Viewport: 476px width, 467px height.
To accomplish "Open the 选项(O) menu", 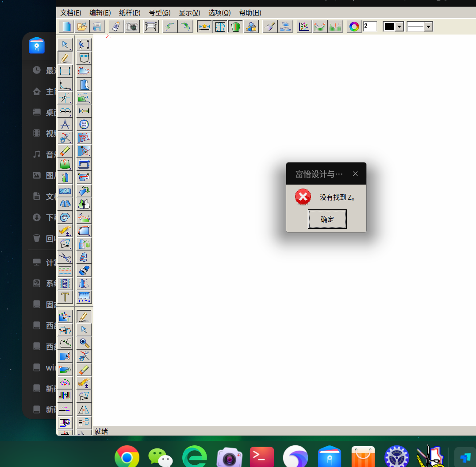I will 219,13.
